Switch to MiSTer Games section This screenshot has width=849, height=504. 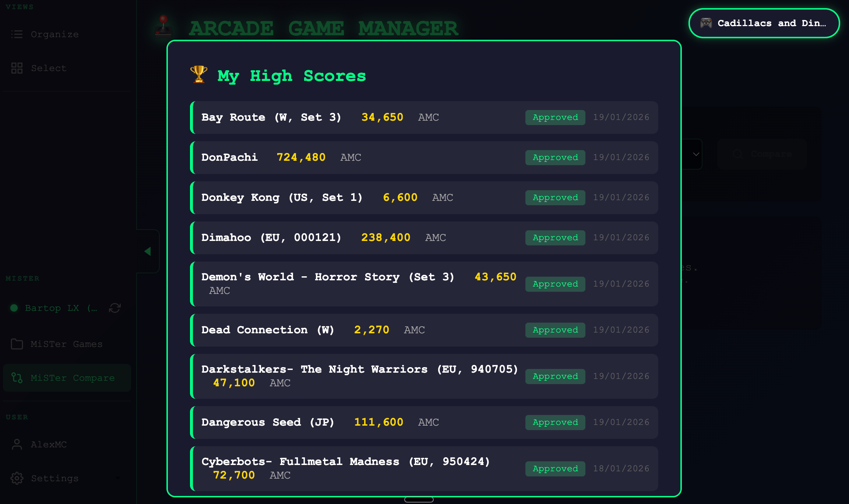coord(66,344)
